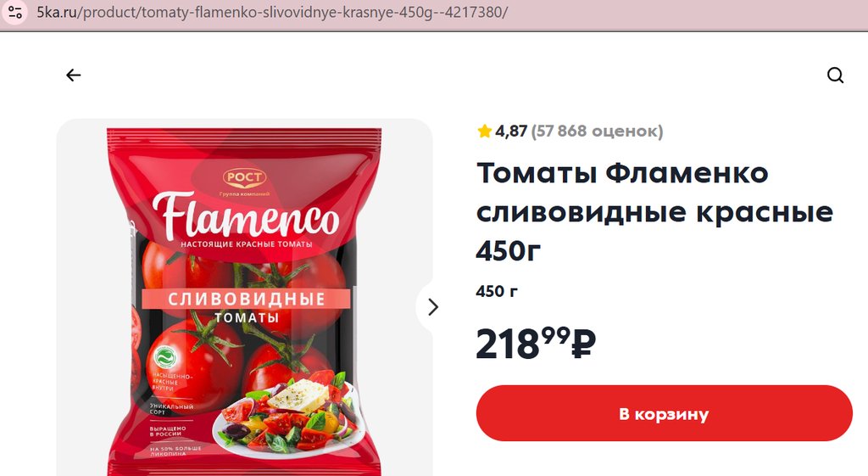Click the 218.99 price text

click(535, 344)
